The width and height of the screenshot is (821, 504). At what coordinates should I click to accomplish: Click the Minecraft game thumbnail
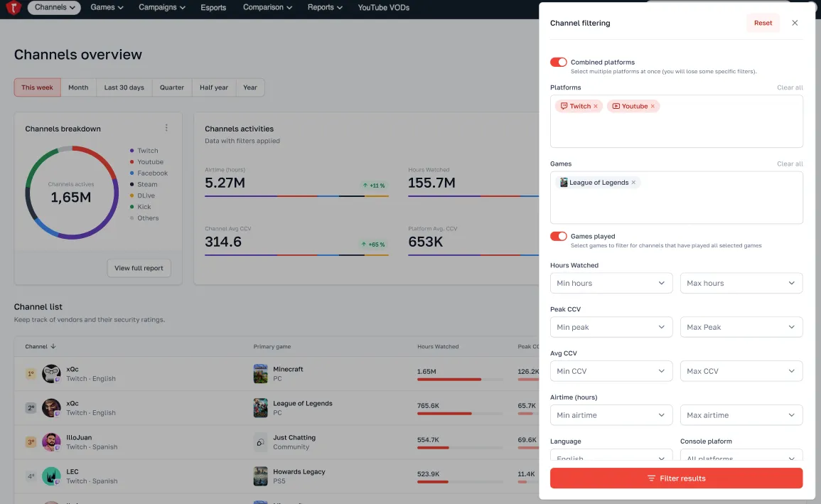pyautogui.click(x=261, y=374)
